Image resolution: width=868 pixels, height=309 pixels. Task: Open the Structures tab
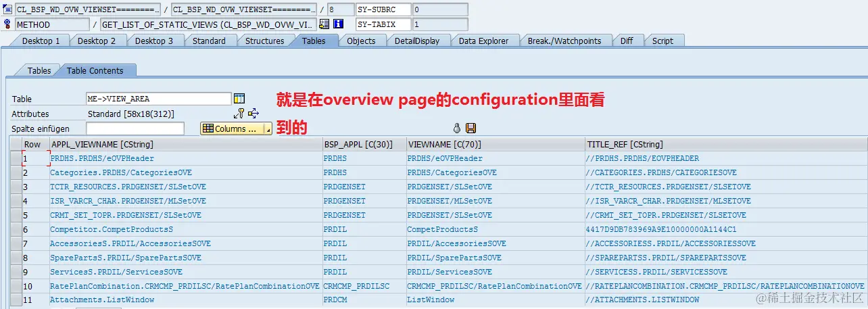coord(264,41)
